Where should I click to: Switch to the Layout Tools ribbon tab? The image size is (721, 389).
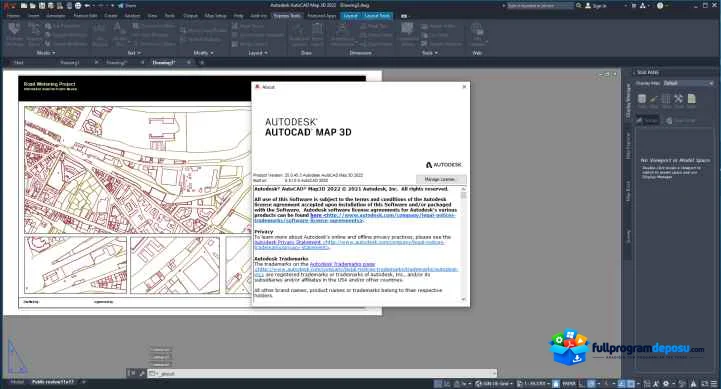(377, 16)
